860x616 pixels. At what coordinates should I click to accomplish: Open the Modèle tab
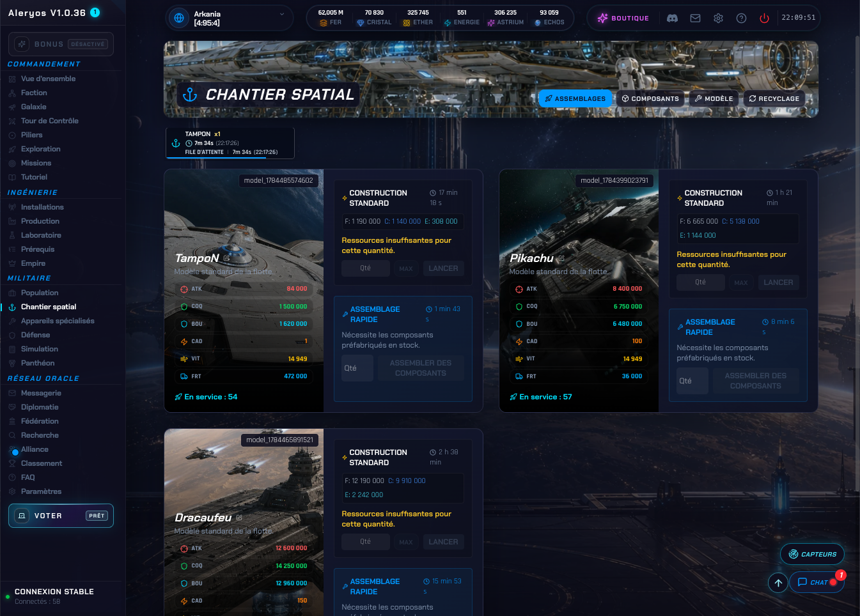pyautogui.click(x=714, y=98)
